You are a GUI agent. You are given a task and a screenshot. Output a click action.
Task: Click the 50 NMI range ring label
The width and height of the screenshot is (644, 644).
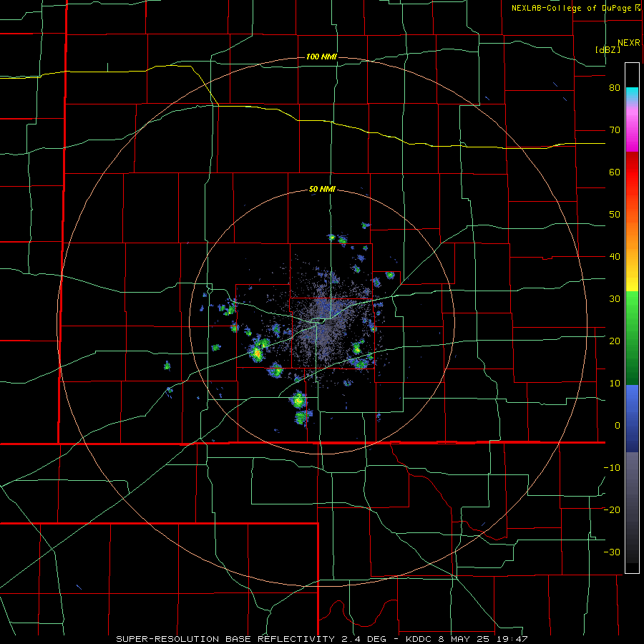(x=323, y=190)
